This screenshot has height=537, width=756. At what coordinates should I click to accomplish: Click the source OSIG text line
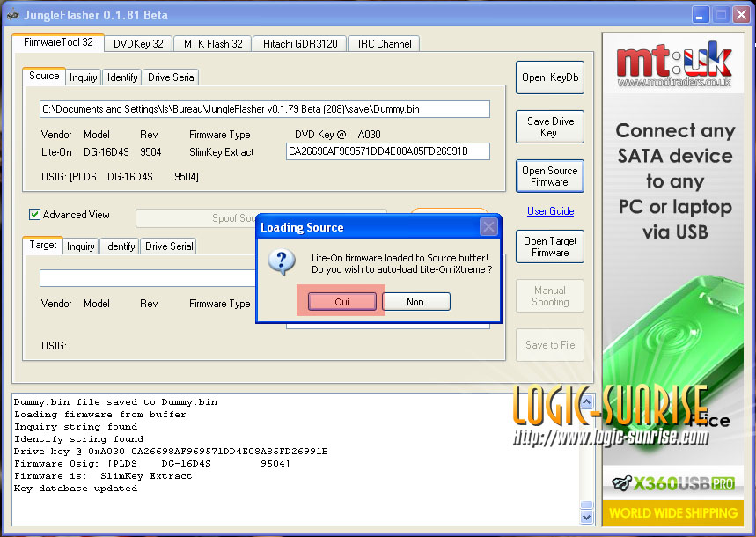pyautogui.click(x=120, y=177)
